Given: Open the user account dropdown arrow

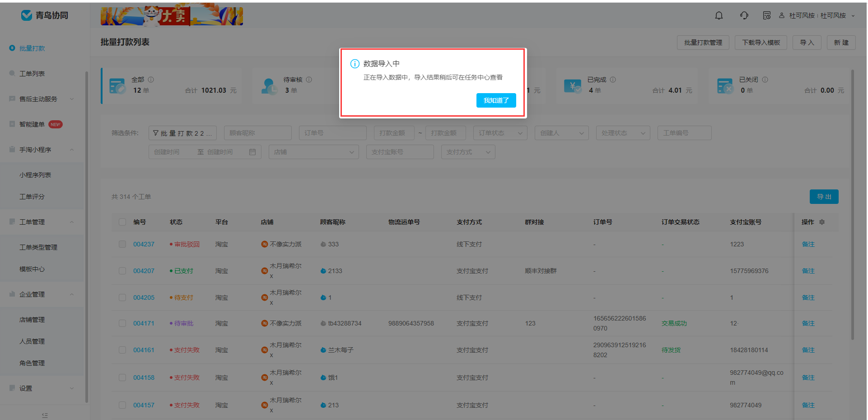Looking at the screenshot, I should click(x=853, y=15).
